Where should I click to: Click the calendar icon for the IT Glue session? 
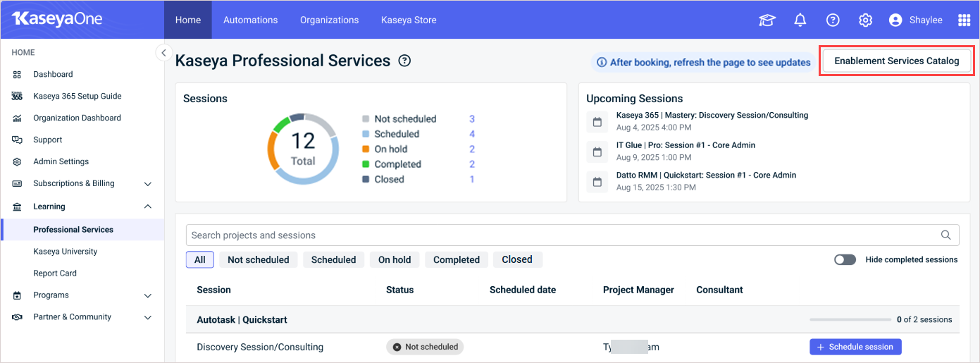click(x=597, y=152)
